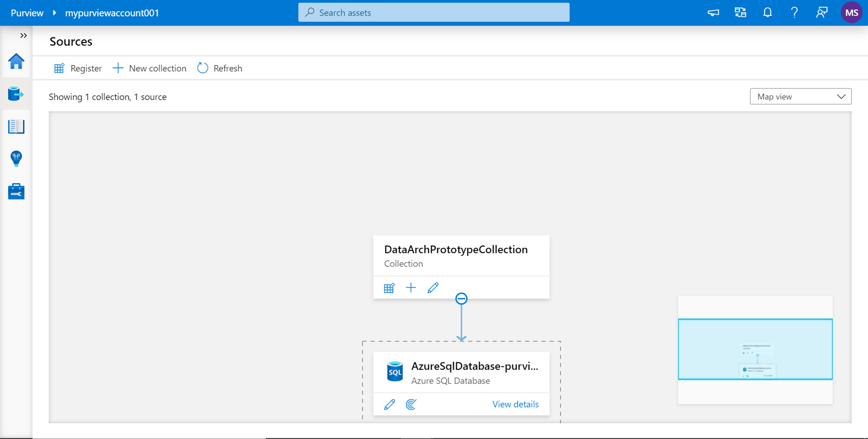Image resolution: width=868 pixels, height=439 pixels.
Task: Open the directory switcher icon in header
Action: click(x=740, y=13)
